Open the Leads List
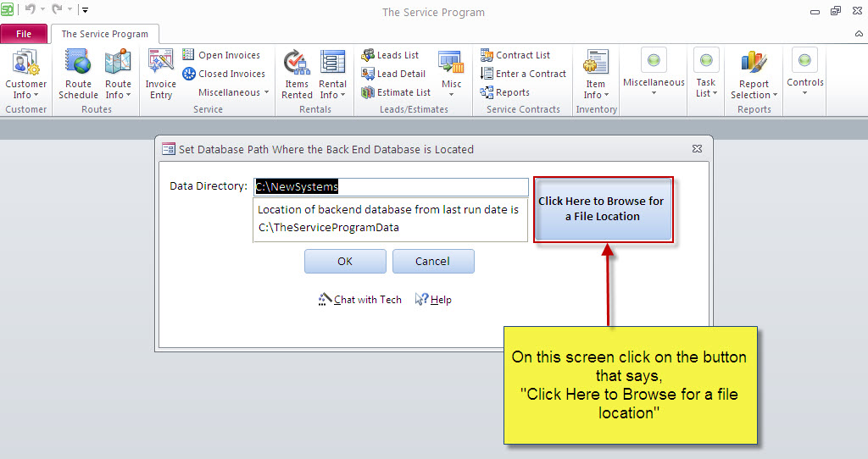 [390, 55]
